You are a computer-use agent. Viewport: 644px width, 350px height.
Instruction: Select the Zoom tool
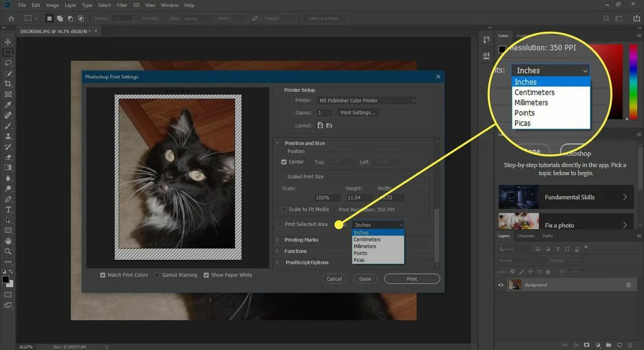click(8, 252)
